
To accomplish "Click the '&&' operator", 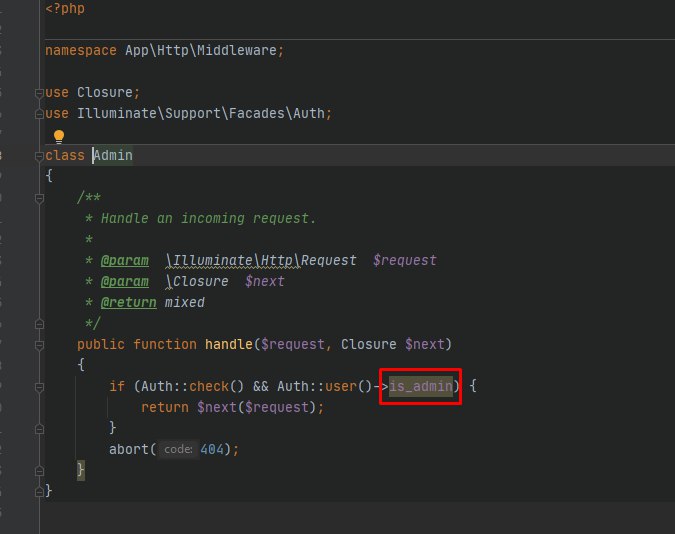I will tap(261, 386).
